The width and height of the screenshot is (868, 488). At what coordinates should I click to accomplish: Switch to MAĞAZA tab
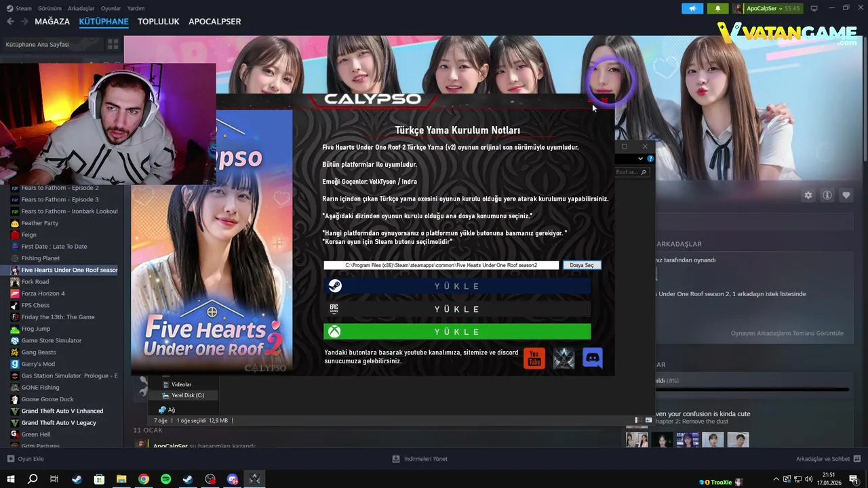(52, 22)
